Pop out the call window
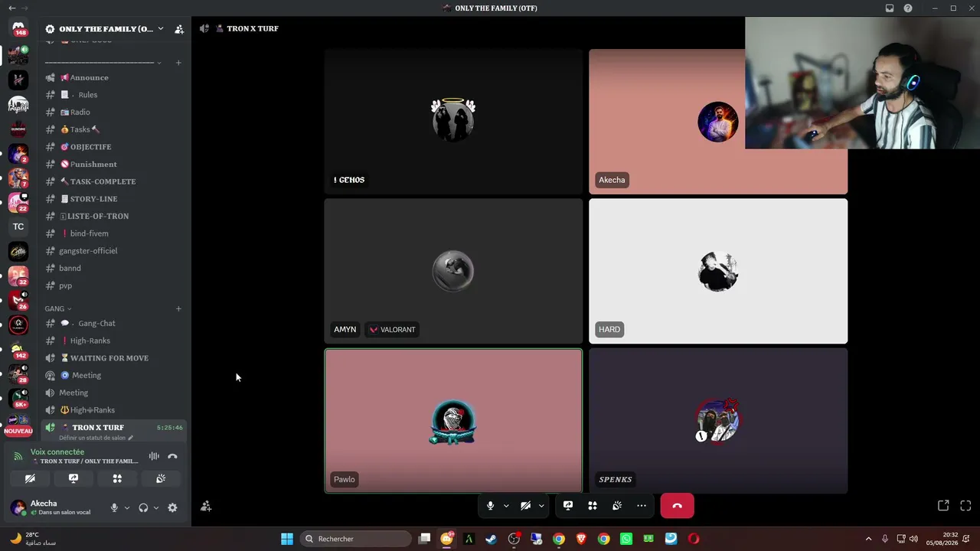This screenshot has width=980, height=551. (943, 506)
